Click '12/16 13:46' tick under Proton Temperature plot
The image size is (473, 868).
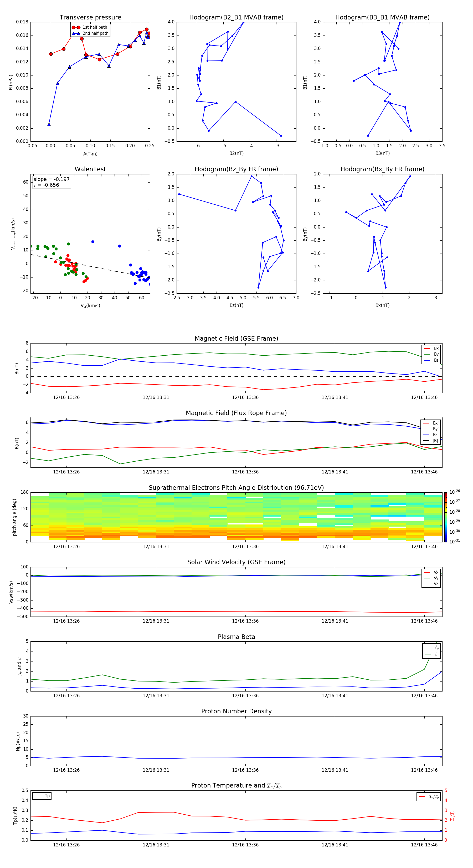coord(424,845)
